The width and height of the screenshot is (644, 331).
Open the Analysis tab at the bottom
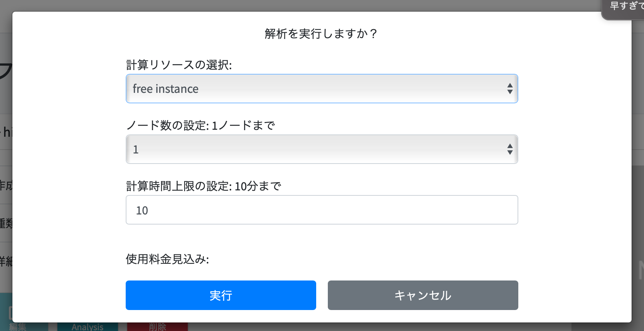point(87,327)
